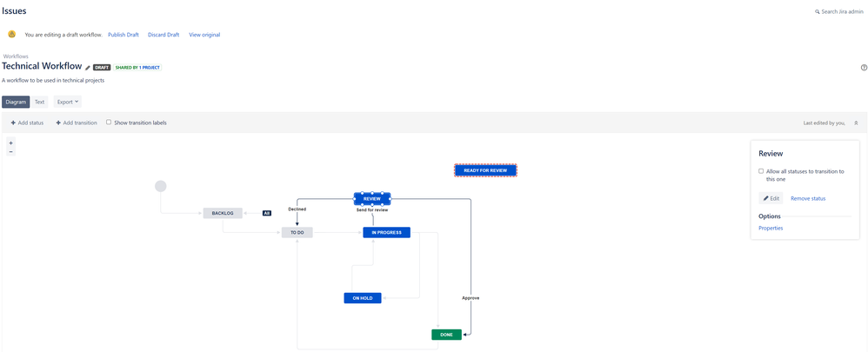This screenshot has width=868, height=352.
Task: Click the Technical Workflow title
Action: click(42, 66)
